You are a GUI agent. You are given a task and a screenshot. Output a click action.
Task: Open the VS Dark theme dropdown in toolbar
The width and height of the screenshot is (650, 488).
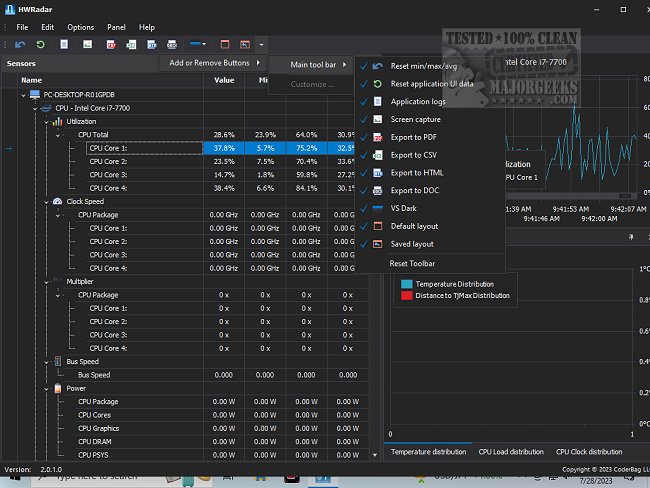point(199,45)
